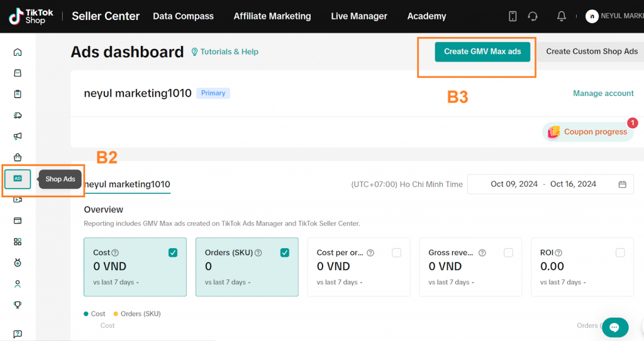Open Affiliate Marketing in top navigation
Viewport: 644px width, 341px height.
pos(272,16)
